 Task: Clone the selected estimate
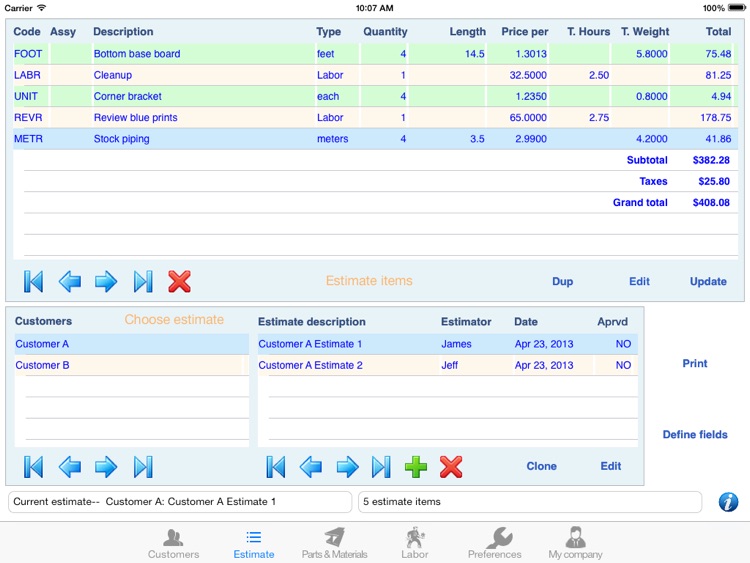(x=541, y=466)
